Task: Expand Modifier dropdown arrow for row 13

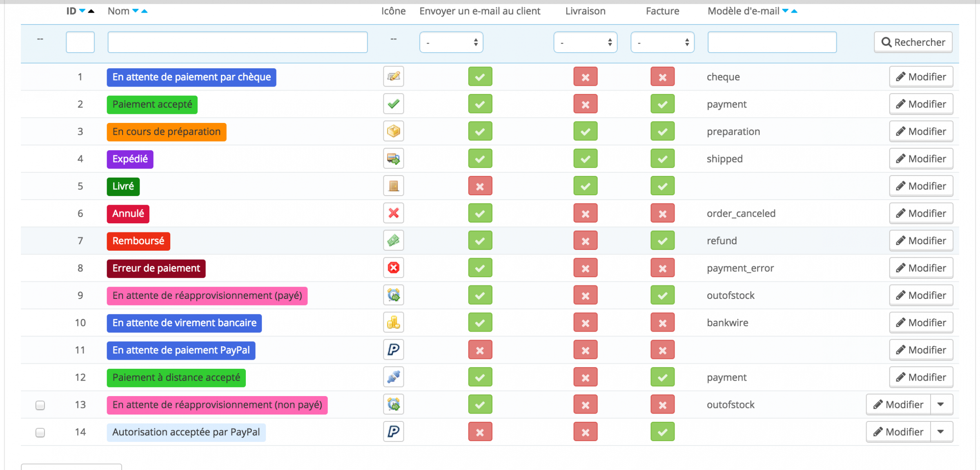Action: [942, 405]
